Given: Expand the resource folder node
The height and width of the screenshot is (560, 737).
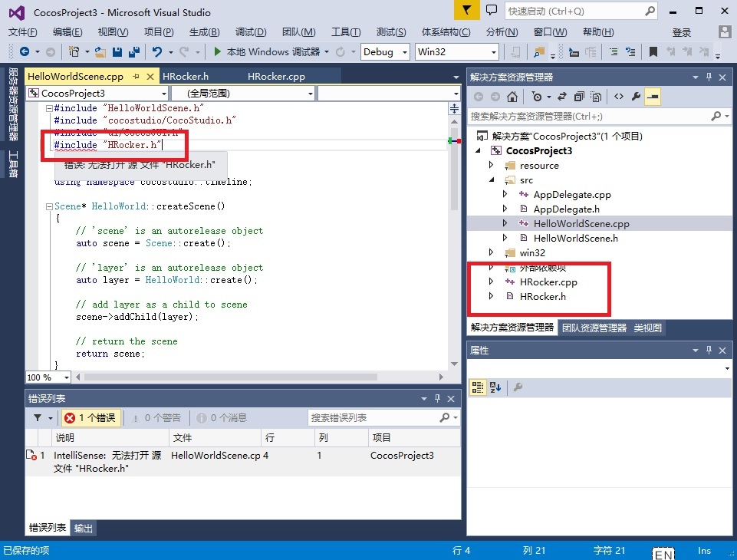Looking at the screenshot, I should tap(491, 165).
